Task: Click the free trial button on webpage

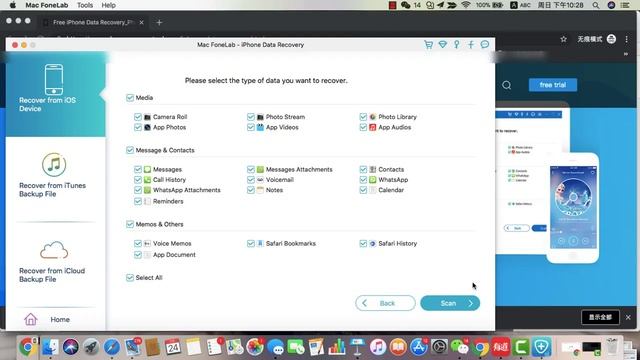Action: click(553, 85)
